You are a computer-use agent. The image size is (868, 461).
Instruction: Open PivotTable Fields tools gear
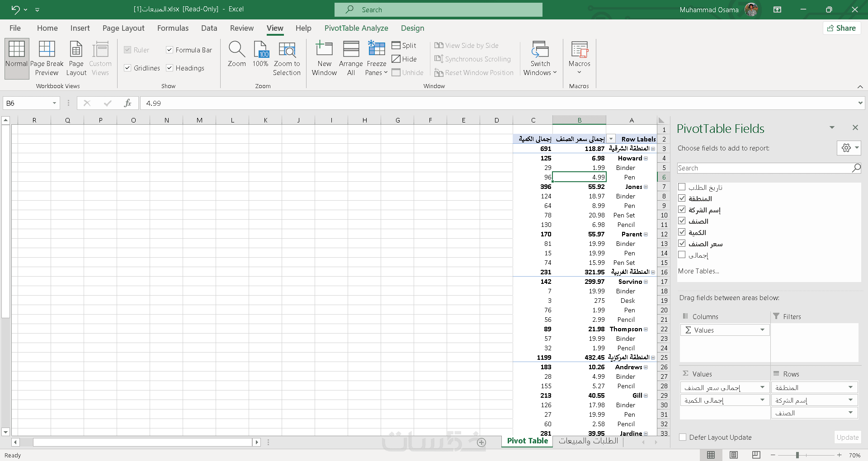[x=849, y=148]
